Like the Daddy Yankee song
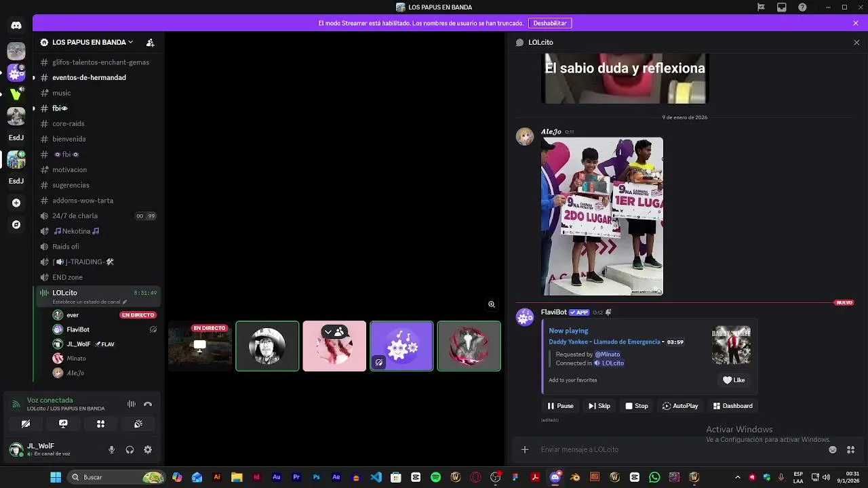This screenshot has width=868, height=488. pos(734,380)
